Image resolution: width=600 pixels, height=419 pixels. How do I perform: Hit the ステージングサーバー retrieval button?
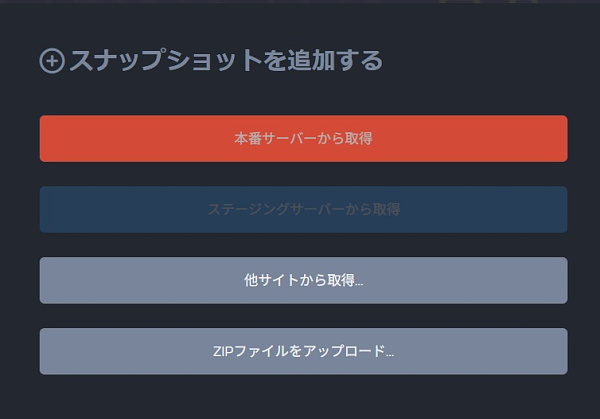tap(303, 209)
